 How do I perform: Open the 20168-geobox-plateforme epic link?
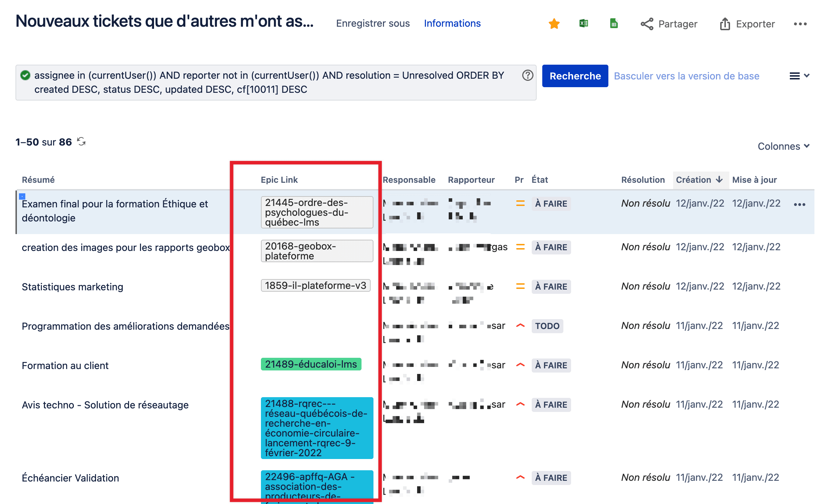coord(317,251)
